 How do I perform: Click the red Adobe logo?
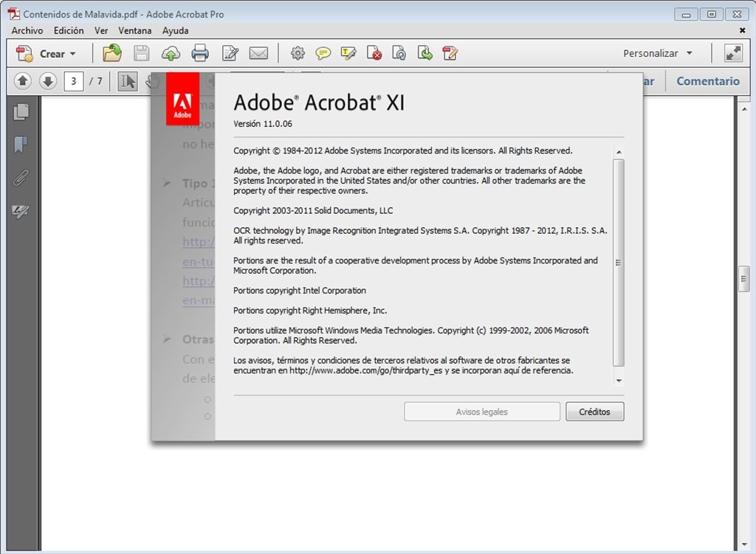(183, 99)
